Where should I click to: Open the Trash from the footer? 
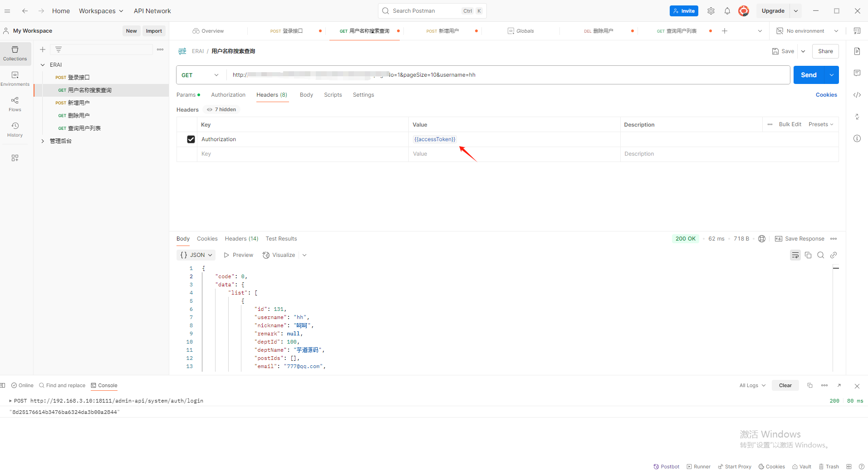point(829,467)
